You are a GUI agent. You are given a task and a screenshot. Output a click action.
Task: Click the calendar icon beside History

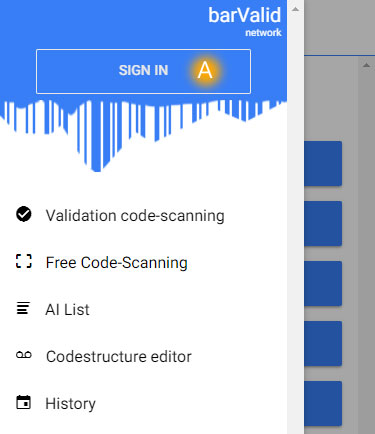(24, 402)
